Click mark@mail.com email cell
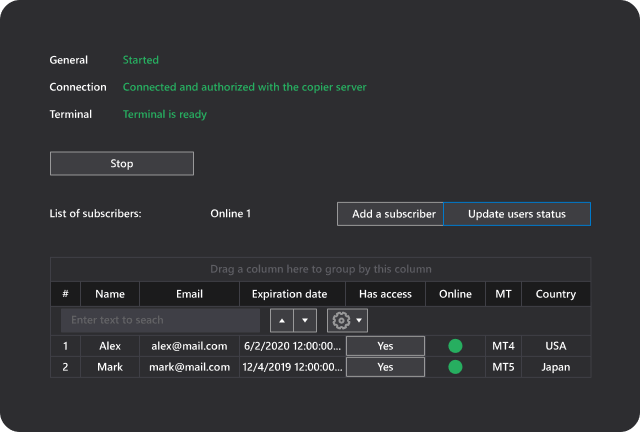The width and height of the screenshot is (640, 432). 189,367
